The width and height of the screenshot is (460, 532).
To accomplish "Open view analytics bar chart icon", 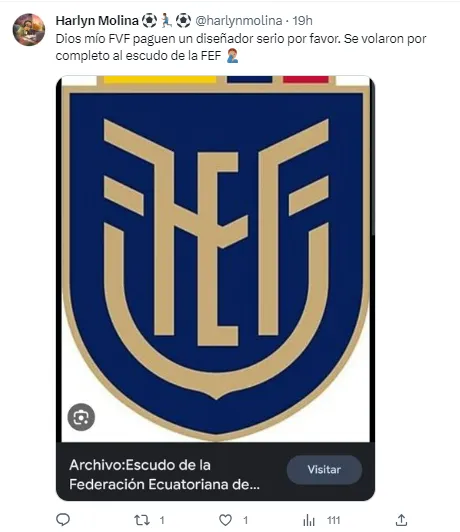I will 309,520.
